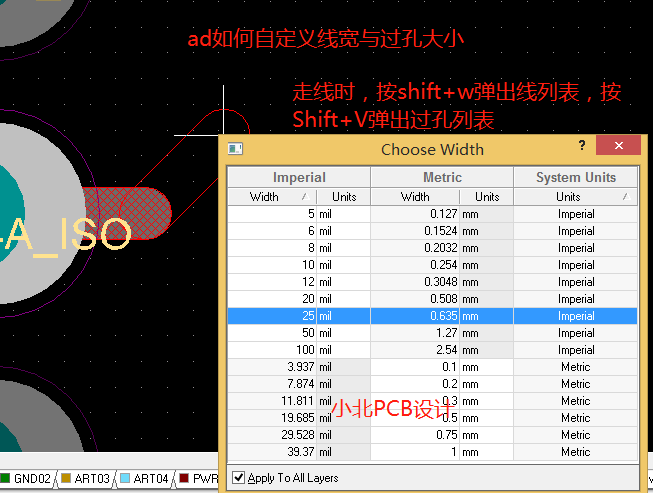
Task: Click GND02 green layer color swatch
Action: click(5, 478)
